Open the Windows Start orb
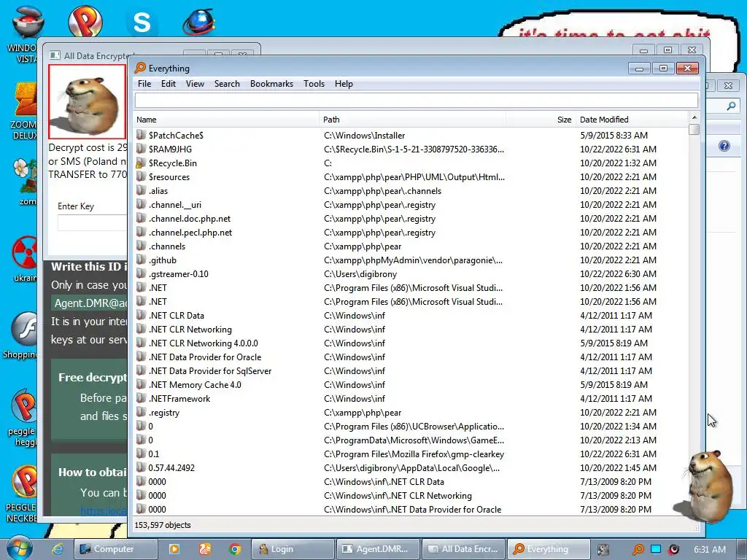 tap(18, 548)
